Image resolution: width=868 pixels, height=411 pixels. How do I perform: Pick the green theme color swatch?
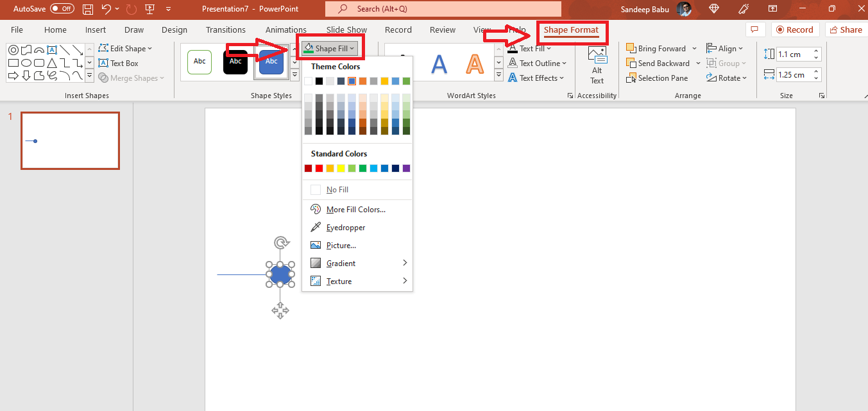point(406,81)
